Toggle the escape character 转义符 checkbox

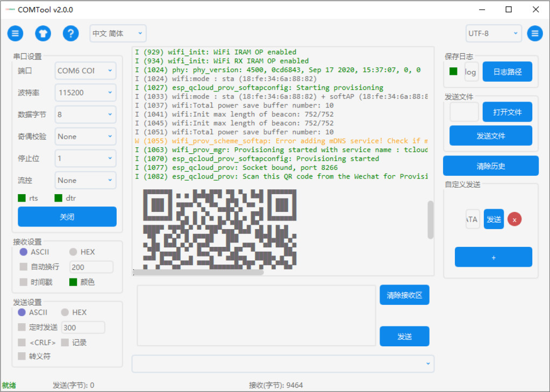[x=22, y=356]
